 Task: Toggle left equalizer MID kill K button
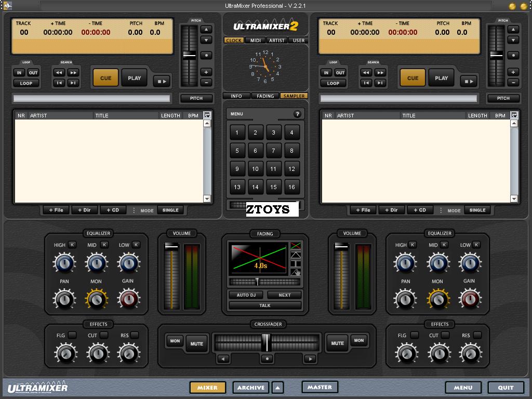point(104,245)
